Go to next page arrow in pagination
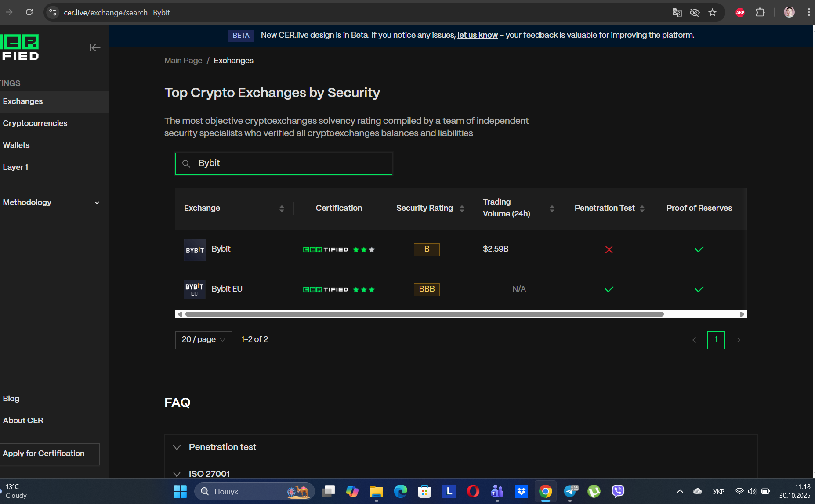The width and height of the screenshot is (815, 504). pos(738,340)
